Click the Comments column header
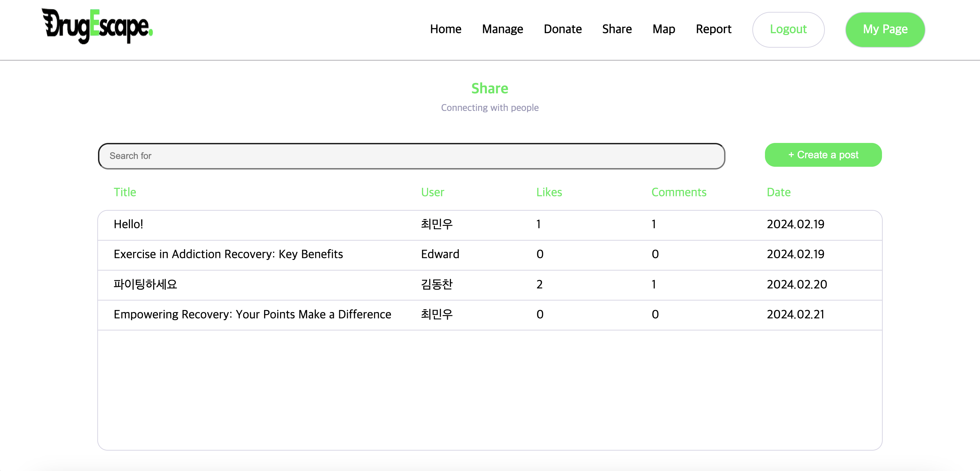 (x=678, y=192)
